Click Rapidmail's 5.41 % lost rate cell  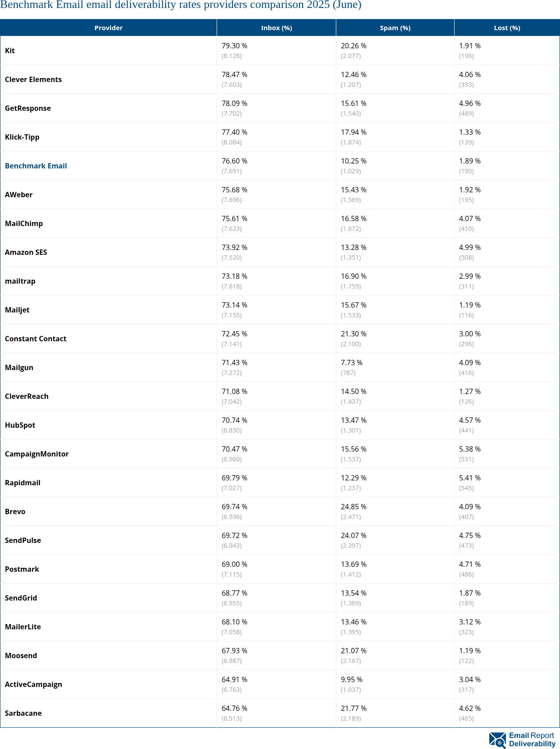tap(470, 478)
